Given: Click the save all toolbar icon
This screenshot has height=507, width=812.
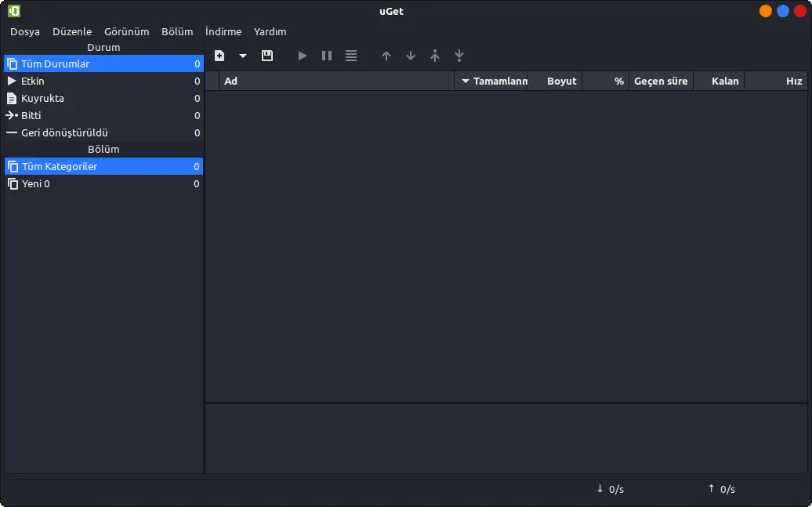Looking at the screenshot, I should pyautogui.click(x=267, y=56).
